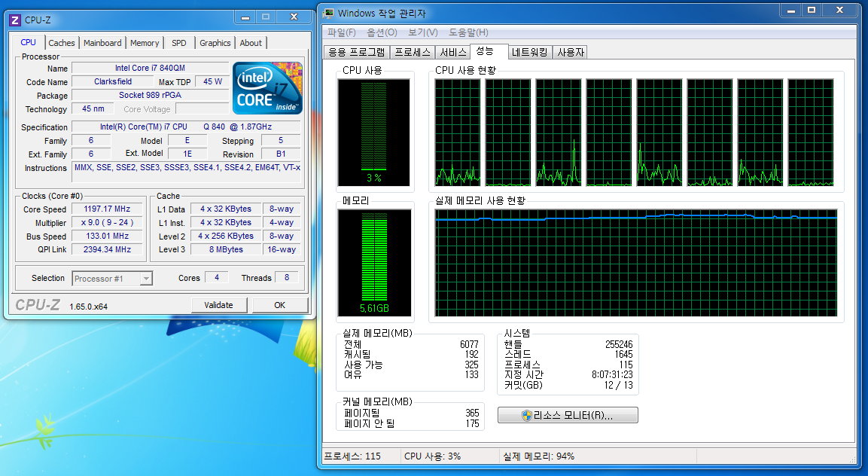Screen dimensions: 868x476
Task: Click the Core Speed value 1197.17 MHz
Action: (x=107, y=209)
